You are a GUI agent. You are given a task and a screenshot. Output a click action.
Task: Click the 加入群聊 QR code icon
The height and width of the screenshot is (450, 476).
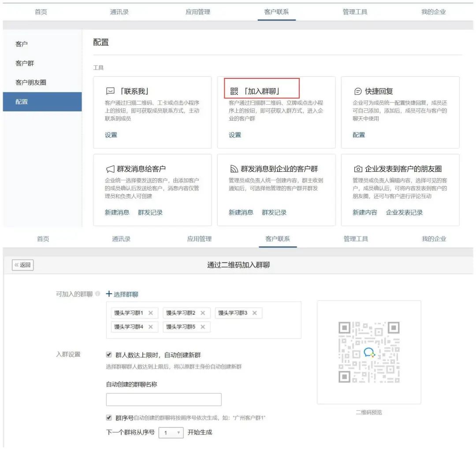click(x=234, y=92)
